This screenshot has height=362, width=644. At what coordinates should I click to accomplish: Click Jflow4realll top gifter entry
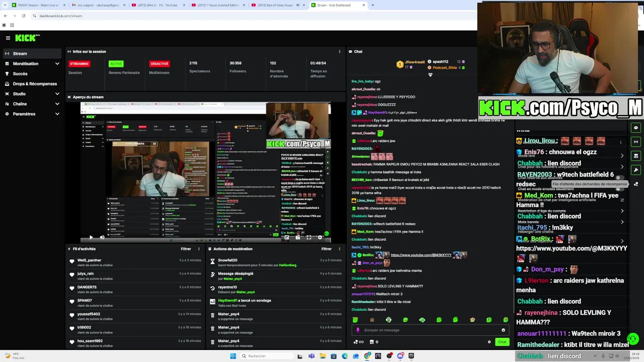(x=411, y=64)
